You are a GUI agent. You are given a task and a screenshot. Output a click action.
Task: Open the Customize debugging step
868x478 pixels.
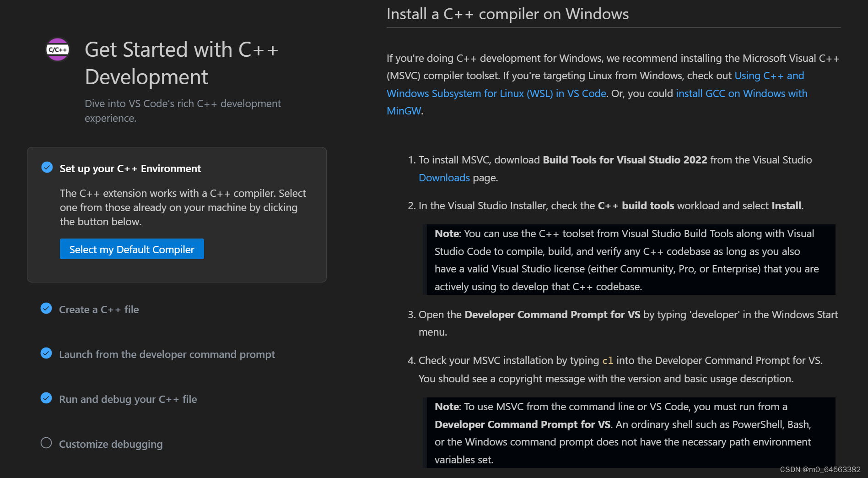(x=110, y=444)
